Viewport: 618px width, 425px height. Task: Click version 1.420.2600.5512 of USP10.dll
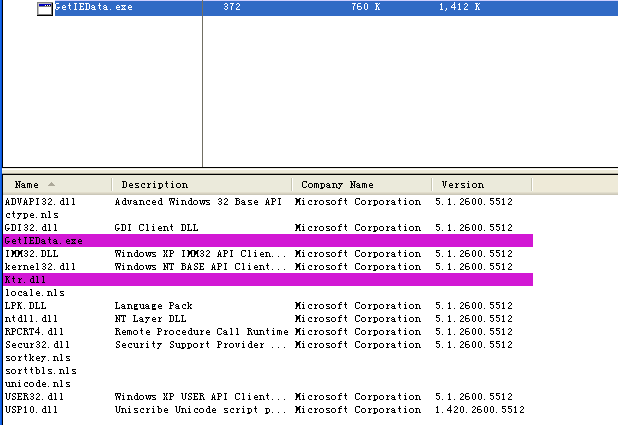[480, 410]
